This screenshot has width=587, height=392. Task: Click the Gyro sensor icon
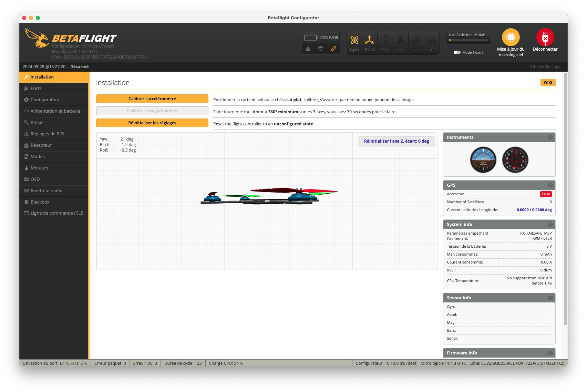[354, 43]
